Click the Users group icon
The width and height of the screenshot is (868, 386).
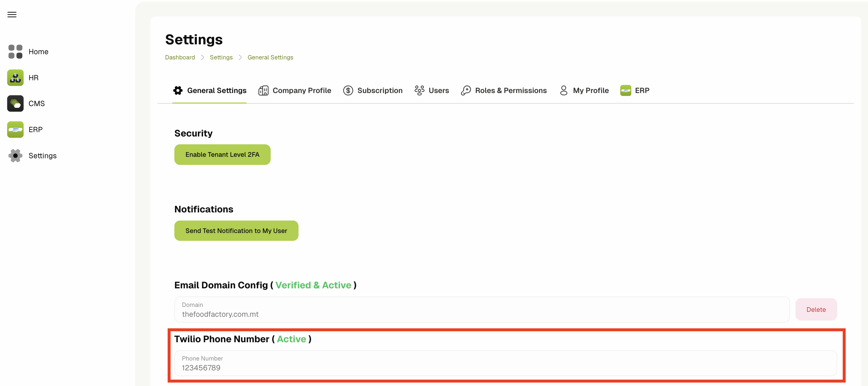point(419,90)
